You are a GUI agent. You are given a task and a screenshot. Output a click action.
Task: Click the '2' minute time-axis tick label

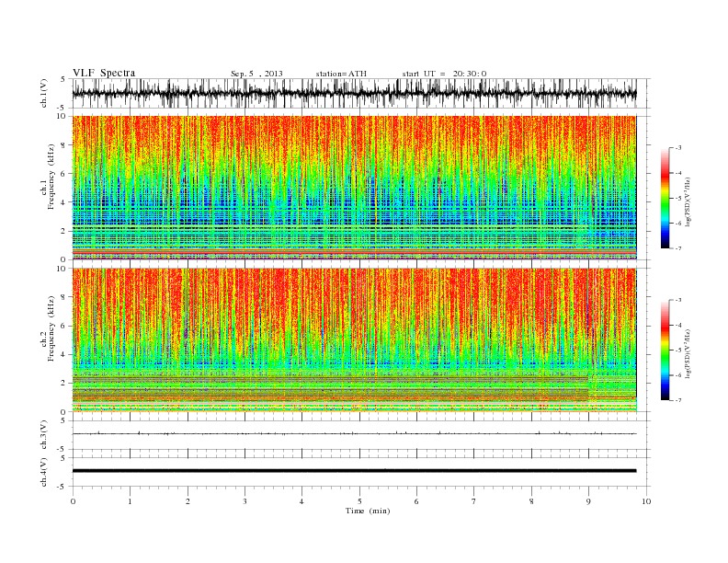(x=188, y=501)
